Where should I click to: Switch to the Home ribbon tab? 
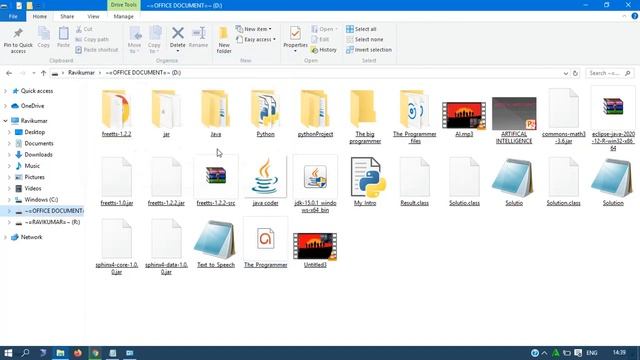40,16
